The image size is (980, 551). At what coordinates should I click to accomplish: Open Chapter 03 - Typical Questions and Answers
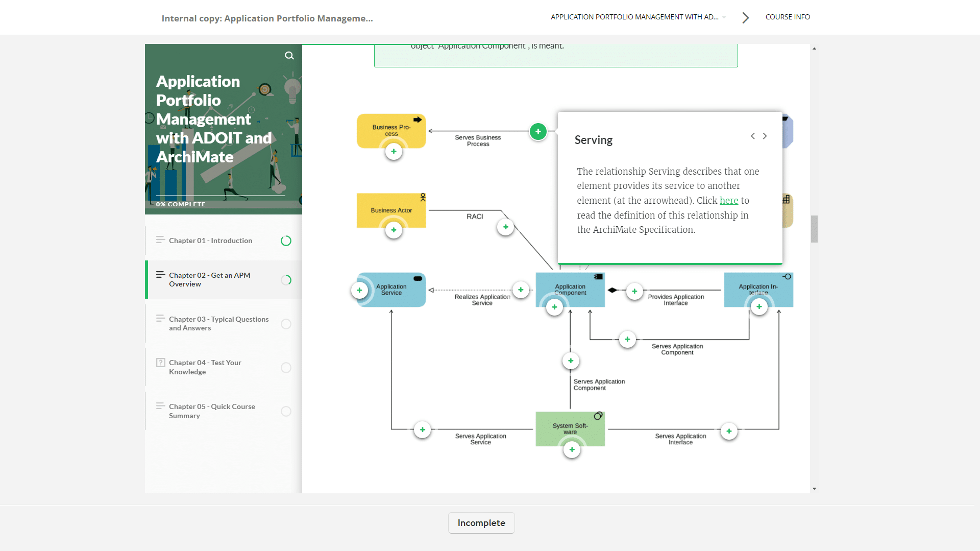click(218, 324)
